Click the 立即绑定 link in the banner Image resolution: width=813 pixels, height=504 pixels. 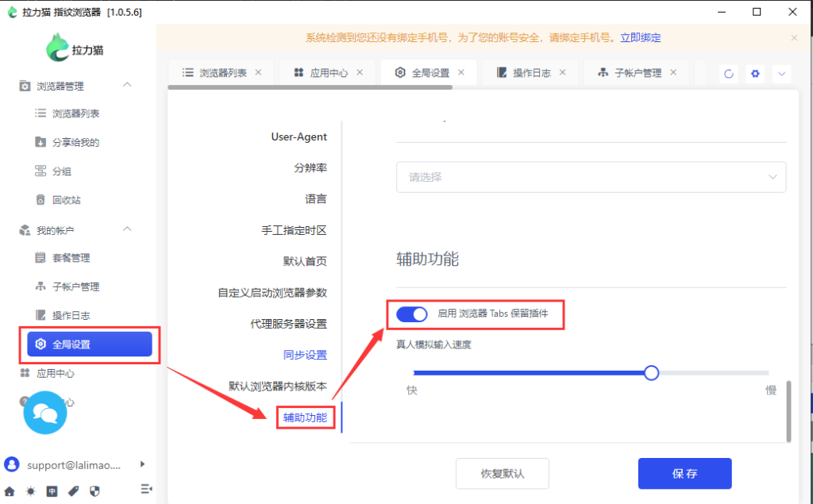[641, 38]
